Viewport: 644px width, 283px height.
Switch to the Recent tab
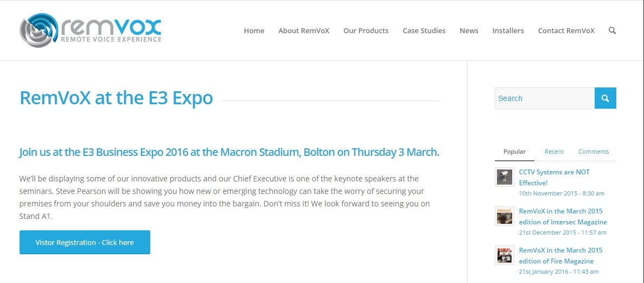[554, 152]
